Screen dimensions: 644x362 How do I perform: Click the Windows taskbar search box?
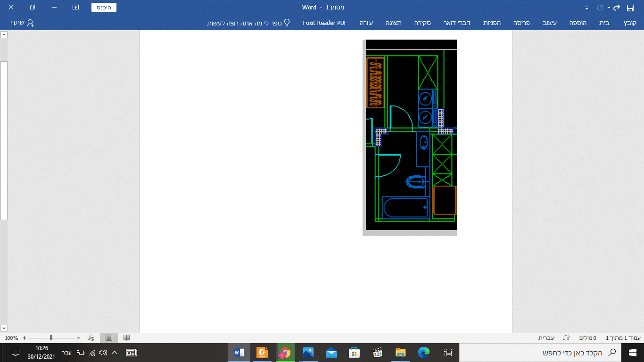pyautogui.click(x=540, y=353)
